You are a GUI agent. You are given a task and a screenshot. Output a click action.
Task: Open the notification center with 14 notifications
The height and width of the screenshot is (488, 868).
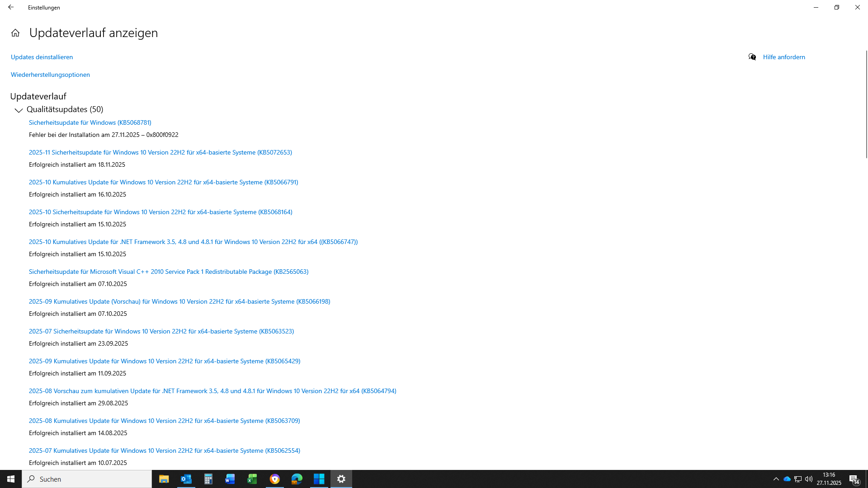(854, 479)
